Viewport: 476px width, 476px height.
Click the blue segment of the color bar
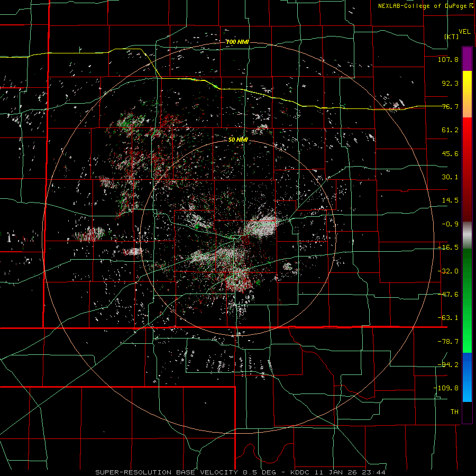point(467,377)
